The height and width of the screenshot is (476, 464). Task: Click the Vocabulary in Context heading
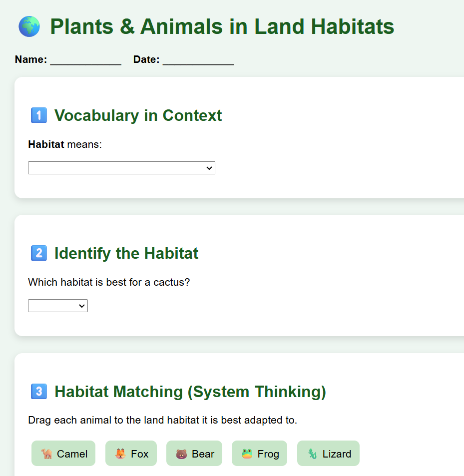(x=138, y=115)
